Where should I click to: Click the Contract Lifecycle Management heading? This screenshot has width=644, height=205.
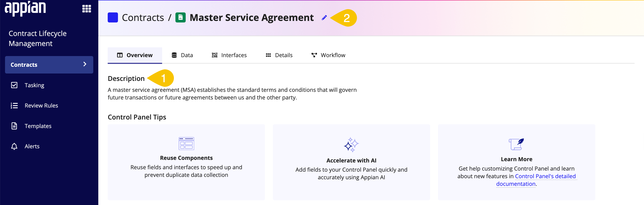38,38
